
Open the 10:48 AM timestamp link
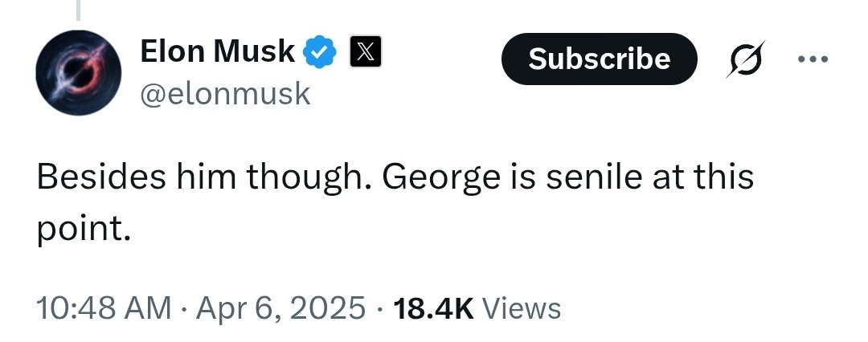click(x=104, y=307)
